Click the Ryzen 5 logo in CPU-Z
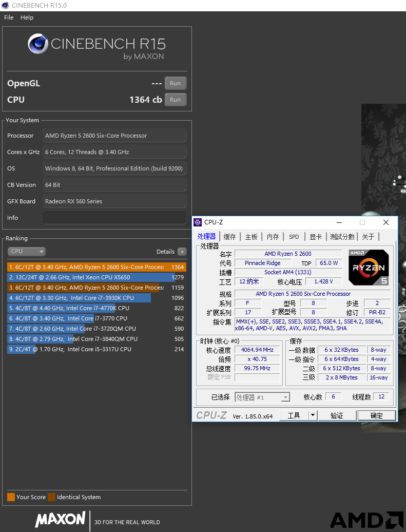406x532 pixels. point(369,268)
